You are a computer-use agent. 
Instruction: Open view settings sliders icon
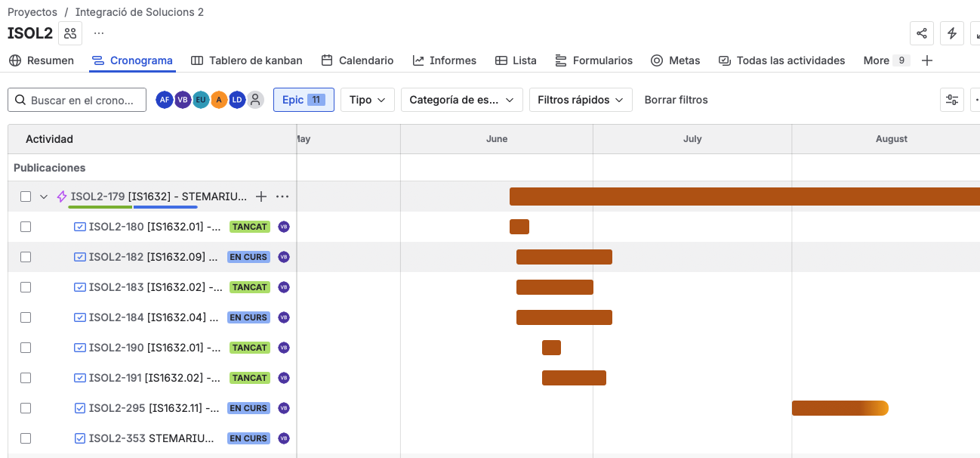pos(952,100)
